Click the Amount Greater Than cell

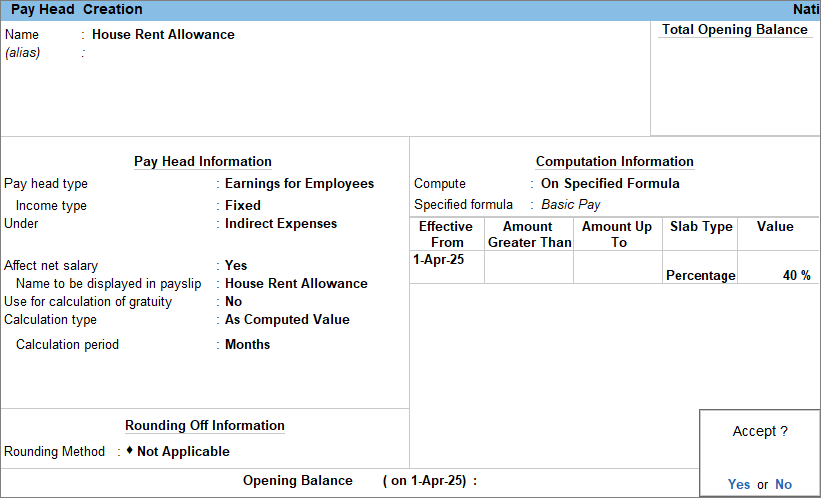pyautogui.click(x=528, y=267)
